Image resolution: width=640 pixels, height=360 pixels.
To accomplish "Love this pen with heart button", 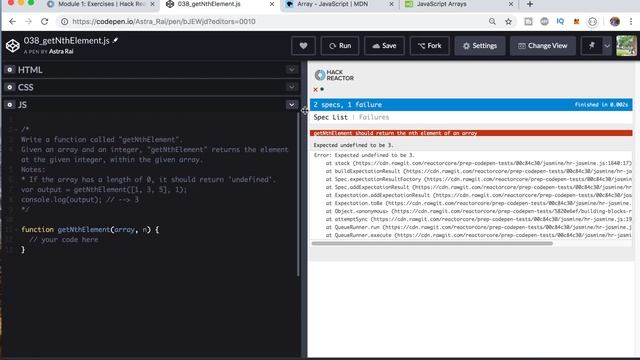I will pyautogui.click(x=303, y=46).
